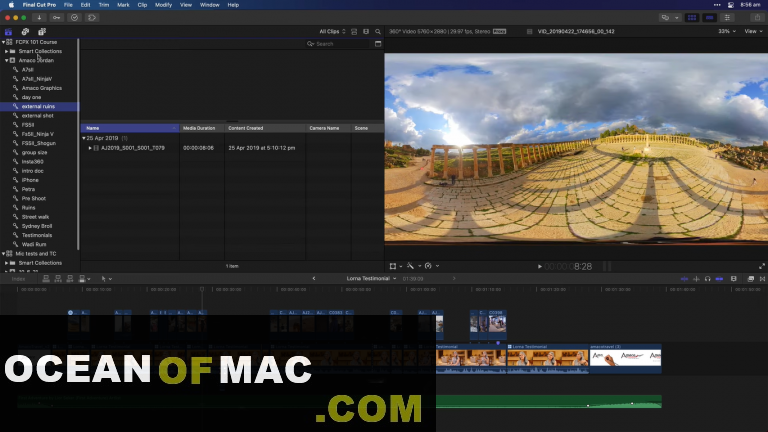The height and width of the screenshot is (432, 768).
Task: Click the Share export icon
Action: [x=755, y=17]
